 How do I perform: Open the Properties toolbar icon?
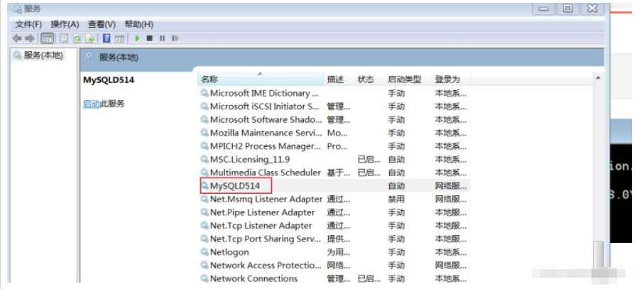click(x=64, y=38)
